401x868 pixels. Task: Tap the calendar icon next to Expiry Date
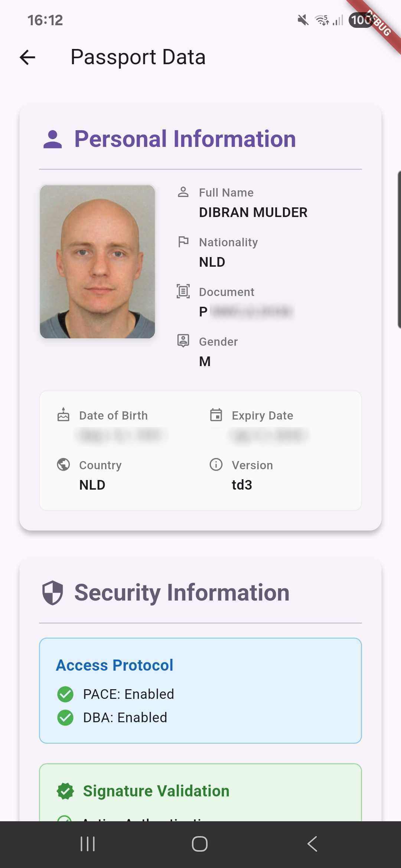[x=216, y=415]
